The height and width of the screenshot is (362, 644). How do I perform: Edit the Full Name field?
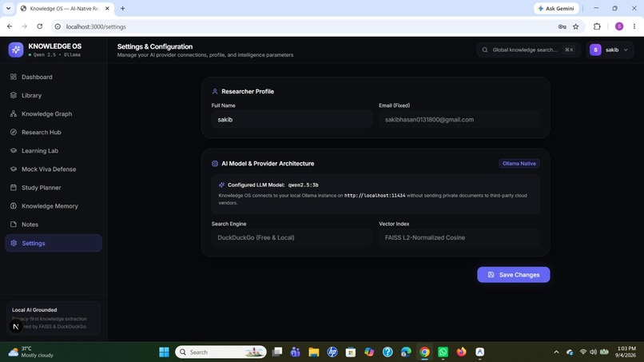pos(292,120)
